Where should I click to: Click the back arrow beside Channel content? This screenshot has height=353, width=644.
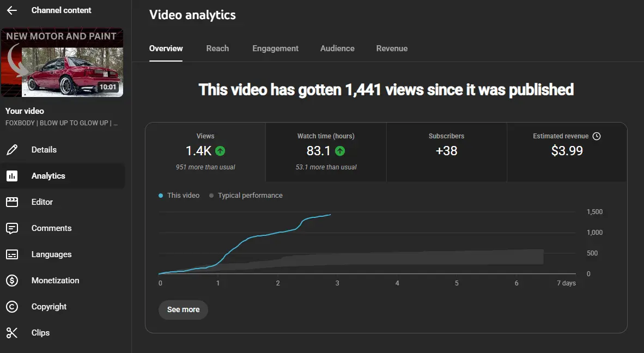pos(12,10)
